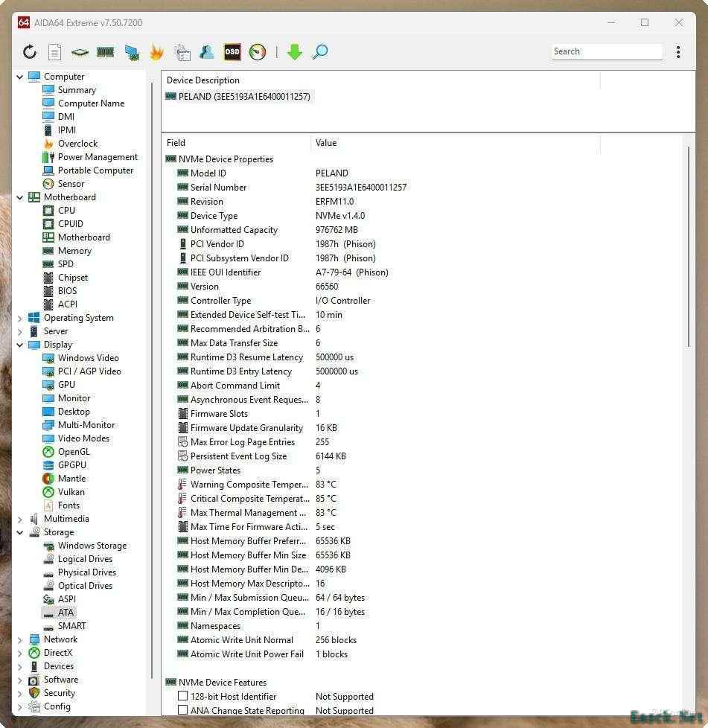Viewport: 708px width, 728px height.
Task: Expand the Operating System node
Action: (x=19, y=318)
